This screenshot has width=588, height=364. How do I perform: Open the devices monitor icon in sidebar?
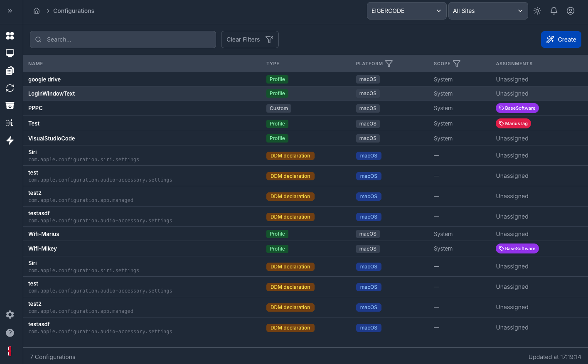[10, 53]
